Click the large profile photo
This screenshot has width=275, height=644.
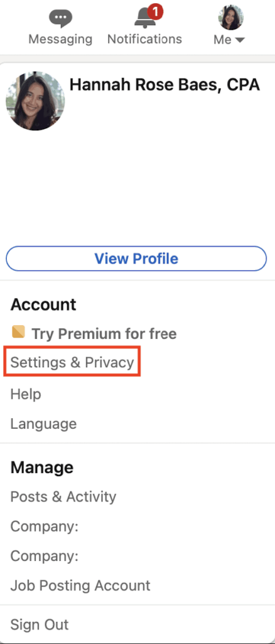[x=35, y=101]
